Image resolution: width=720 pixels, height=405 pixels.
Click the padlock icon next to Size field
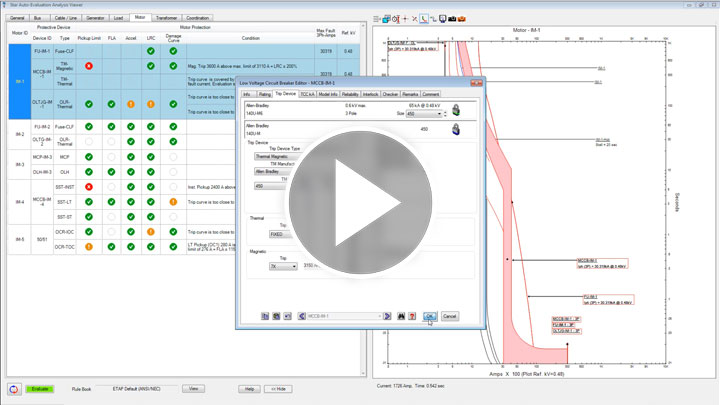pos(456,110)
